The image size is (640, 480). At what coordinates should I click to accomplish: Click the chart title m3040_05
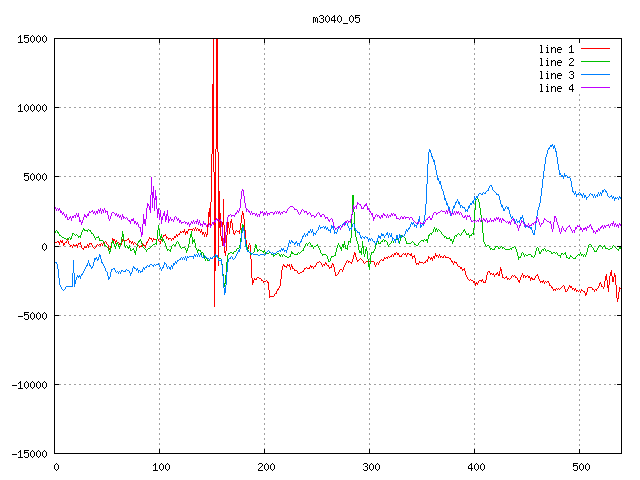pos(335,19)
